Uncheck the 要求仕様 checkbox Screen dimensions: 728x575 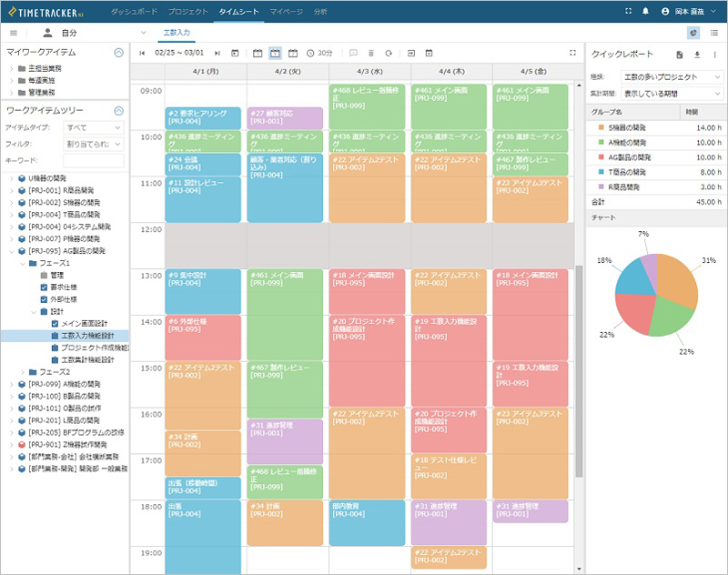44,287
